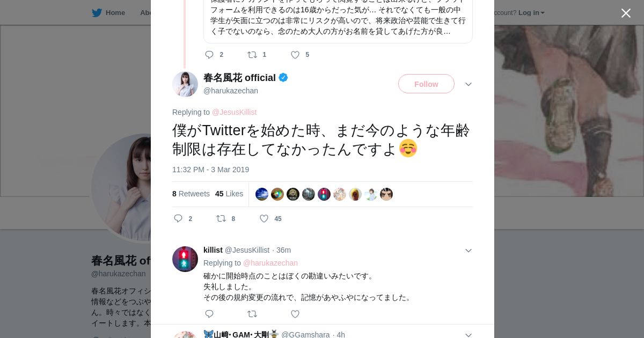Close the tweet overlay with X
The image size is (644, 338).
(x=626, y=13)
